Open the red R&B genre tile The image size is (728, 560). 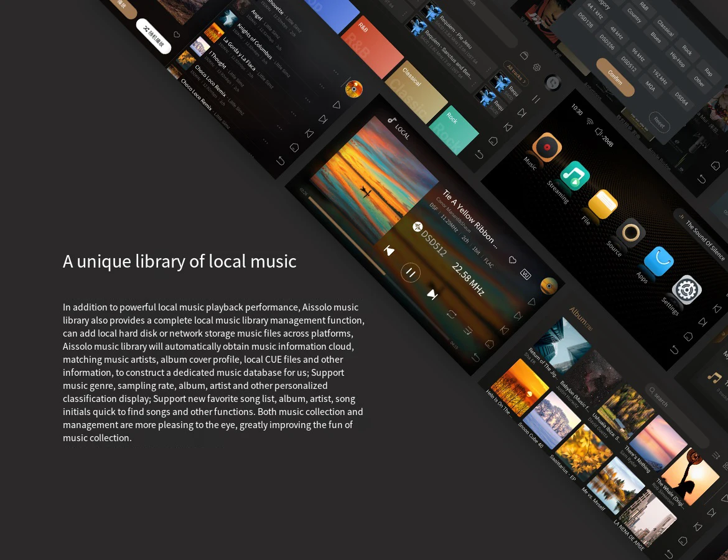click(372, 47)
